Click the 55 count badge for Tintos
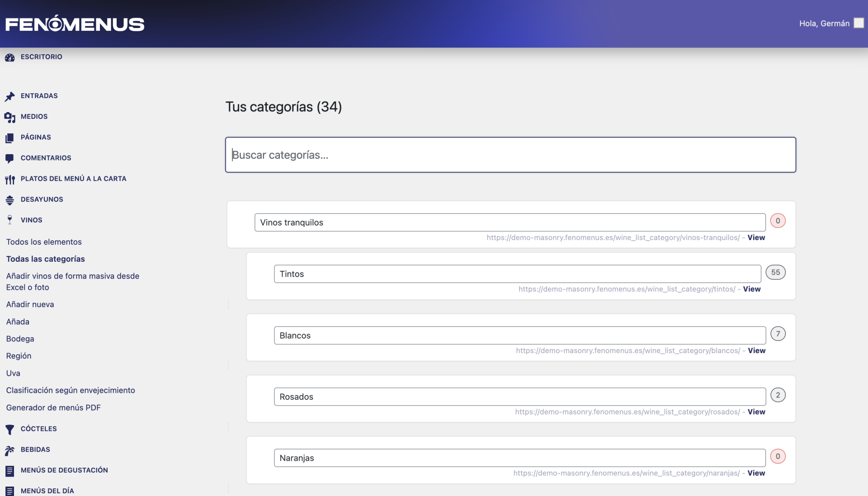Image resolution: width=868 pixels, height=496 pixels. [775, 272]
